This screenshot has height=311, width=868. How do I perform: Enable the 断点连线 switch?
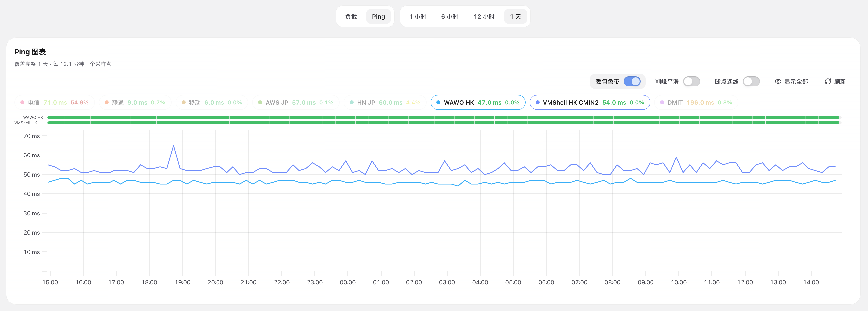coord(751,82)
